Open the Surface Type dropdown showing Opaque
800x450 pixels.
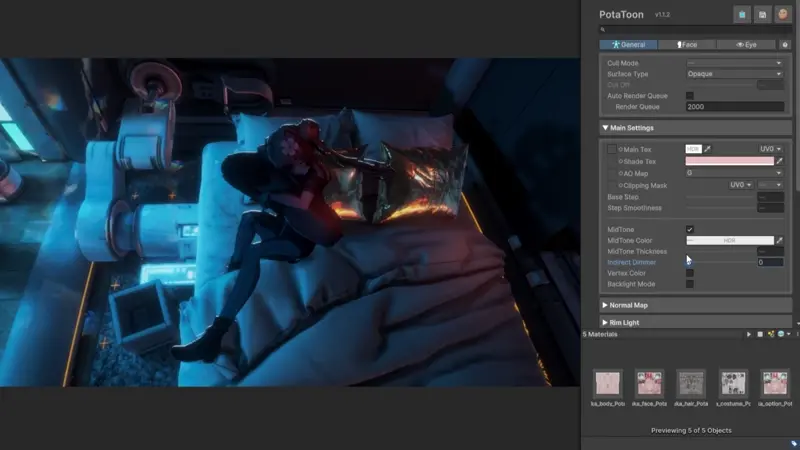click(735, 74)
